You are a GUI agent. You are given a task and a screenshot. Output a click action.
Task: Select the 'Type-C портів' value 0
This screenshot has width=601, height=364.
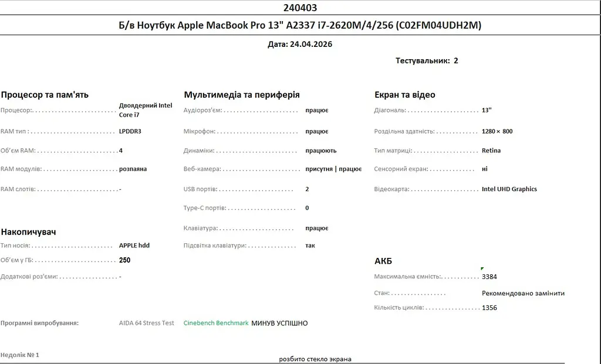pos(307,208)
